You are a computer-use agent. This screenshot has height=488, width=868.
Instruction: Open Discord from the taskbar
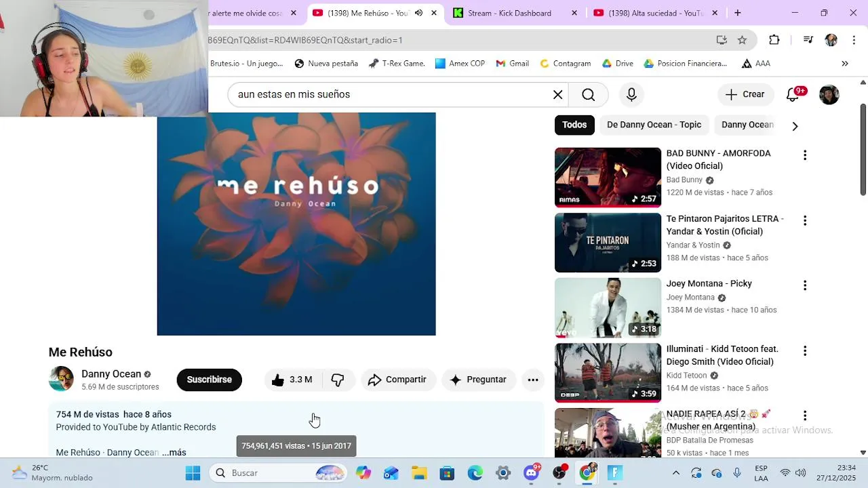pyautogui.click(x=532, y=473)
